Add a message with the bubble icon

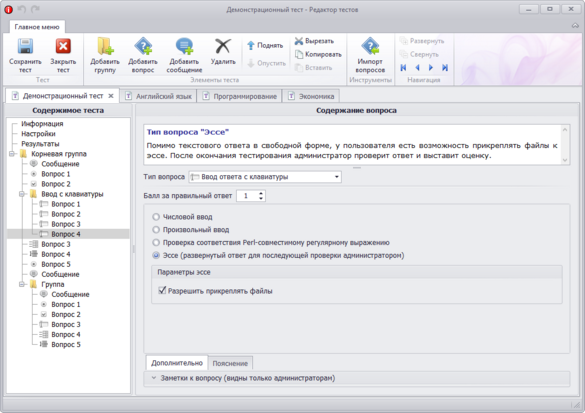(184, 47)
